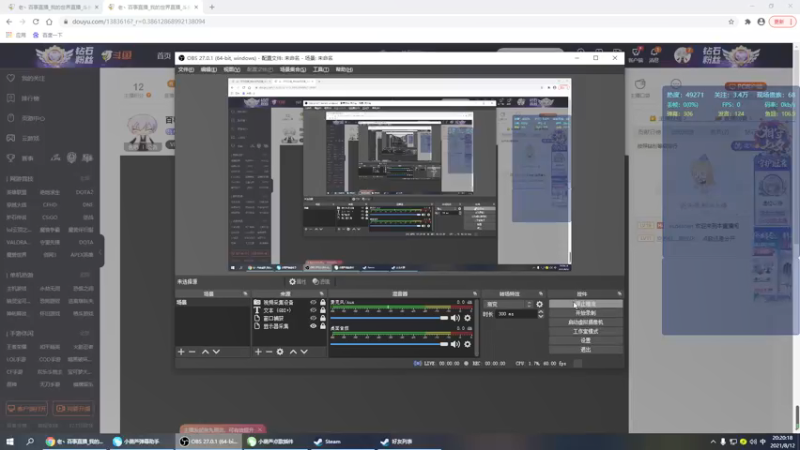Open the 视图 menu in OBS
The image size is (800, 450).
[x=231, y=69]
